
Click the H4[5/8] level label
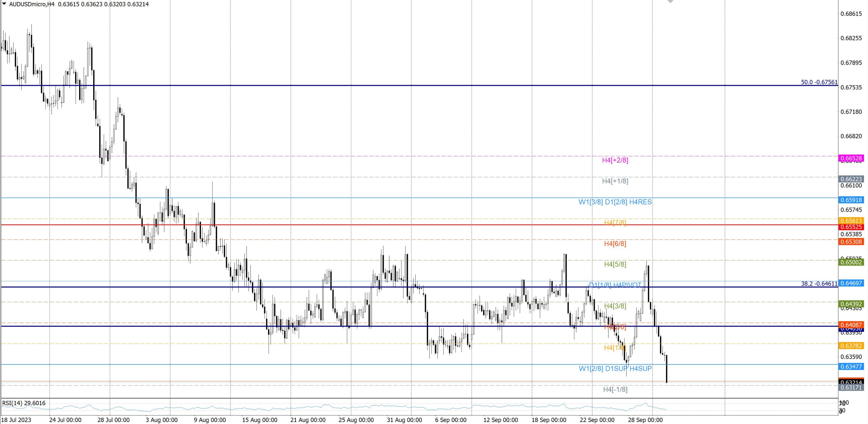coord(615,264)
